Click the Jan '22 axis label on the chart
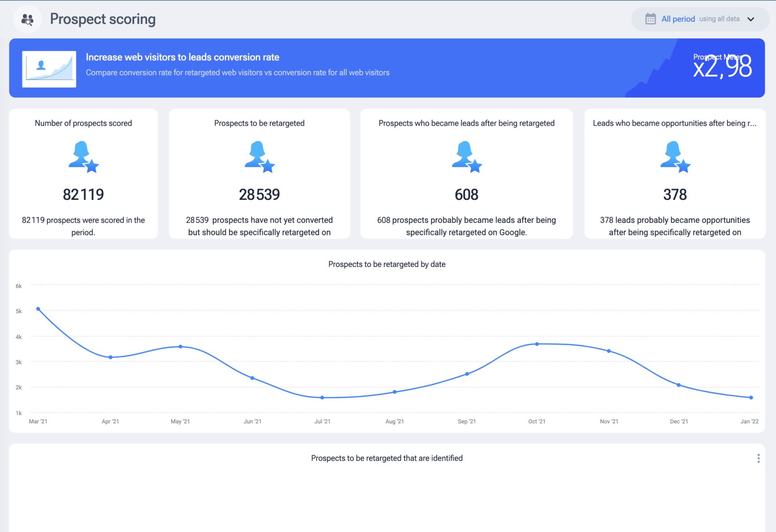776x532 pixels. coord(750,421)
